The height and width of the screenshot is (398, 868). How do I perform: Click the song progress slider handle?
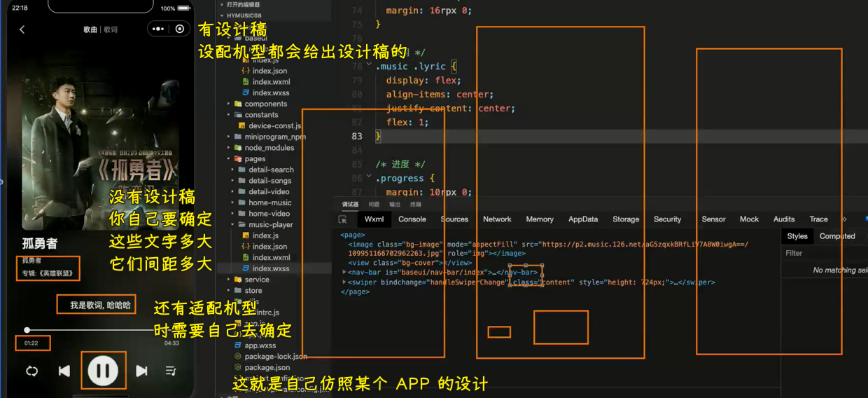(27, 329)
